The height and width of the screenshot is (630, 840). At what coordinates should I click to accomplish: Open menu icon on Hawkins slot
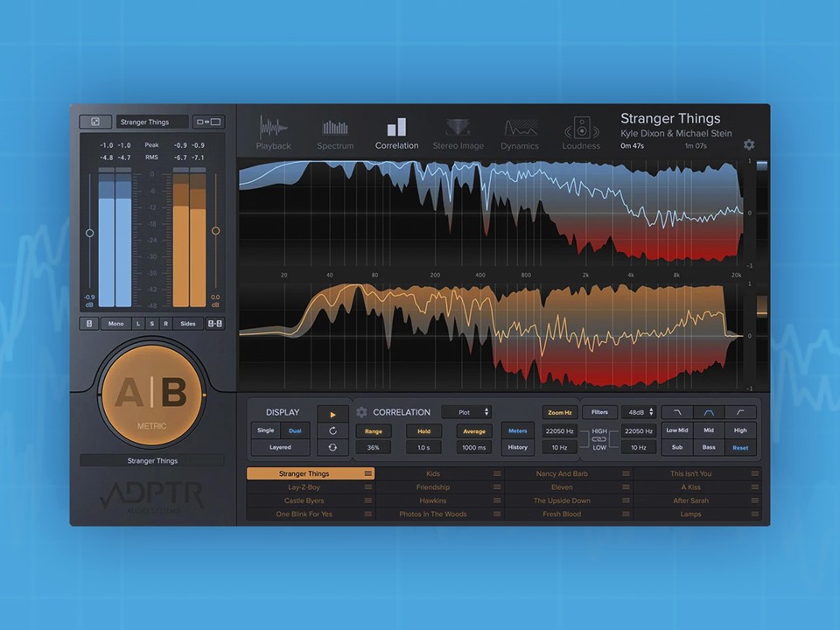click(497, 500)
